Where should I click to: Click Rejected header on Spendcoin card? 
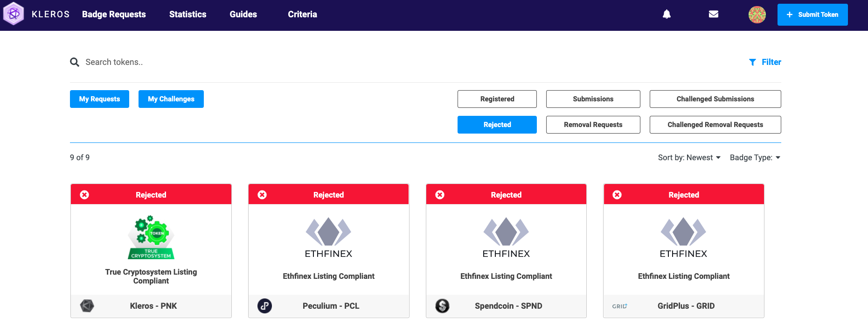(506, 195)
